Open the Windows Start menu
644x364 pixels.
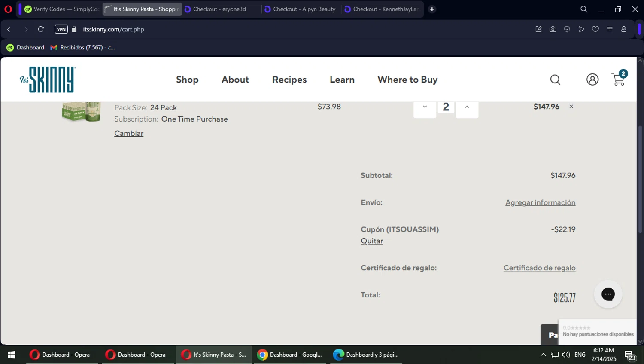(x=12, y=355)
